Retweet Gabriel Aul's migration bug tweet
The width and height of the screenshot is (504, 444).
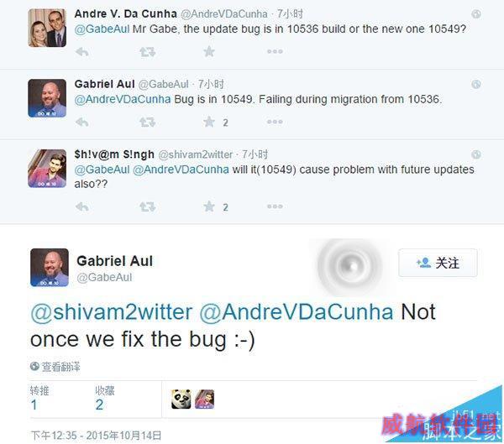[148, 122]
